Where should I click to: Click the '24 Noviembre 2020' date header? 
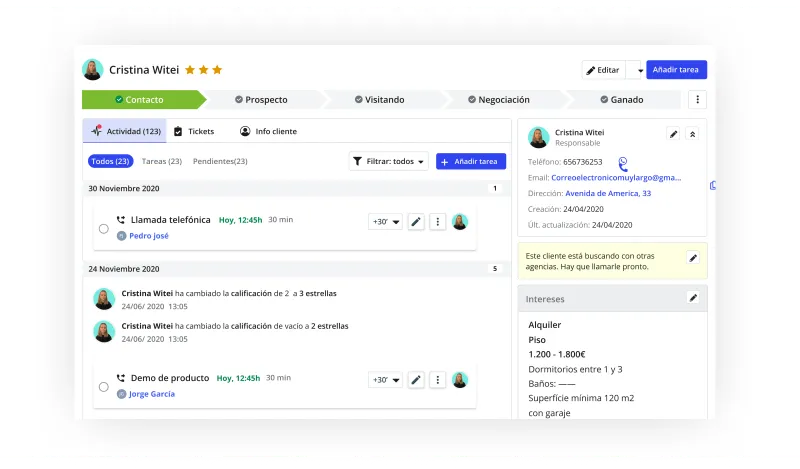point(124,269)
